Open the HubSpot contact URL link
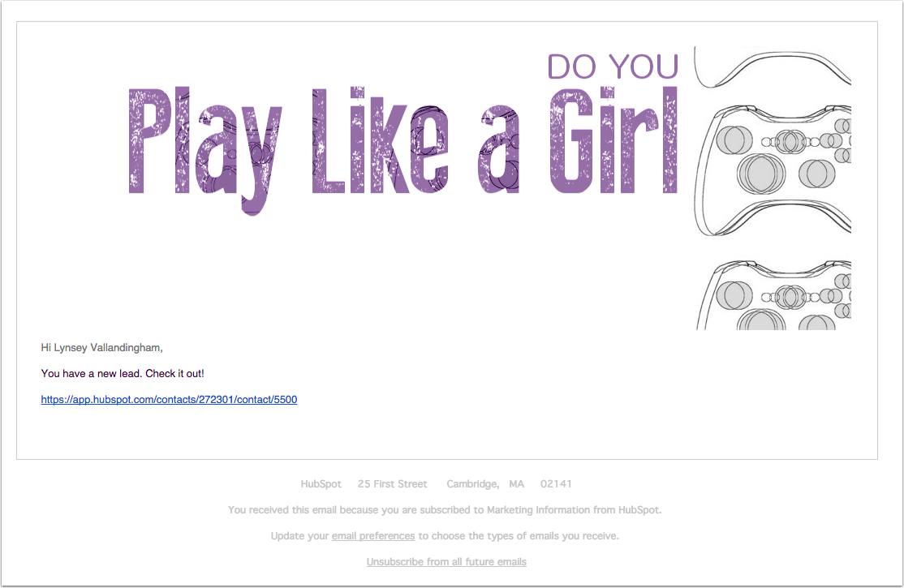The image size is (904, 588). click(169, 400)
